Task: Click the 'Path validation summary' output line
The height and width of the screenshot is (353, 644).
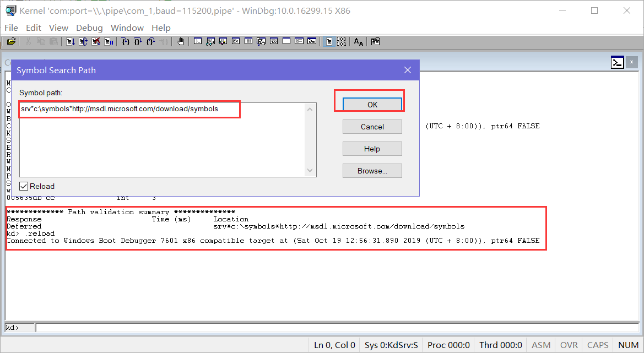Action: [121, 212]
